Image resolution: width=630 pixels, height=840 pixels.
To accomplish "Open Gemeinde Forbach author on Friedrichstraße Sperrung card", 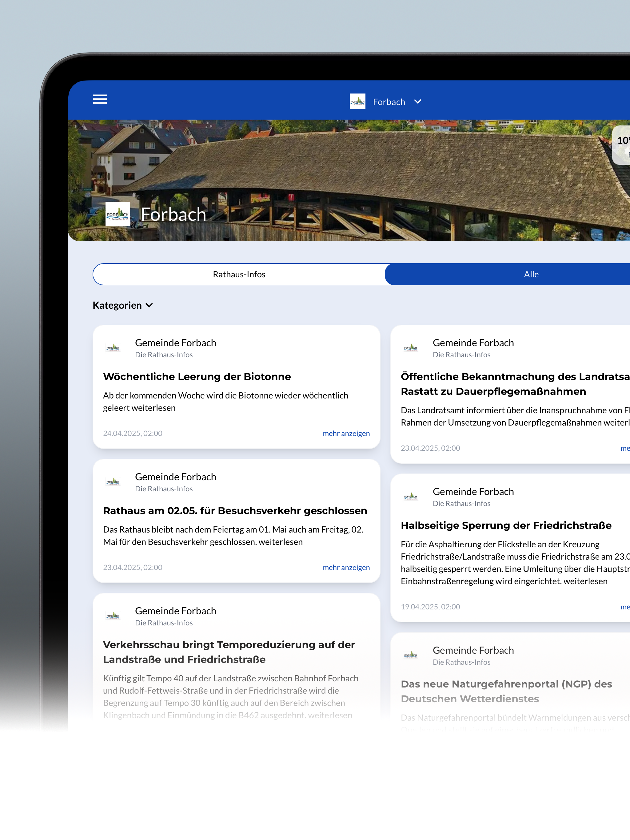I will tap(473, 492).
